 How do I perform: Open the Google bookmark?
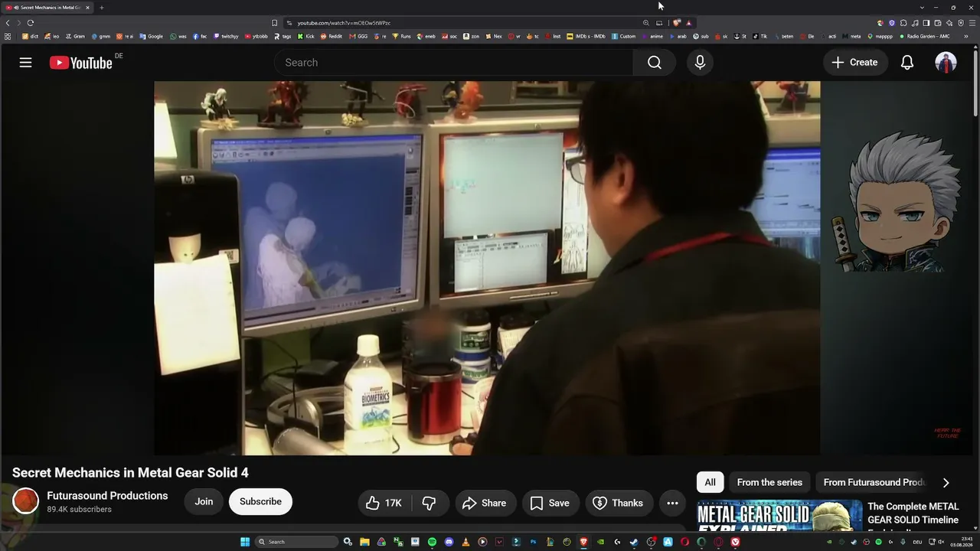pyautogui.click(x=152, y=36)
